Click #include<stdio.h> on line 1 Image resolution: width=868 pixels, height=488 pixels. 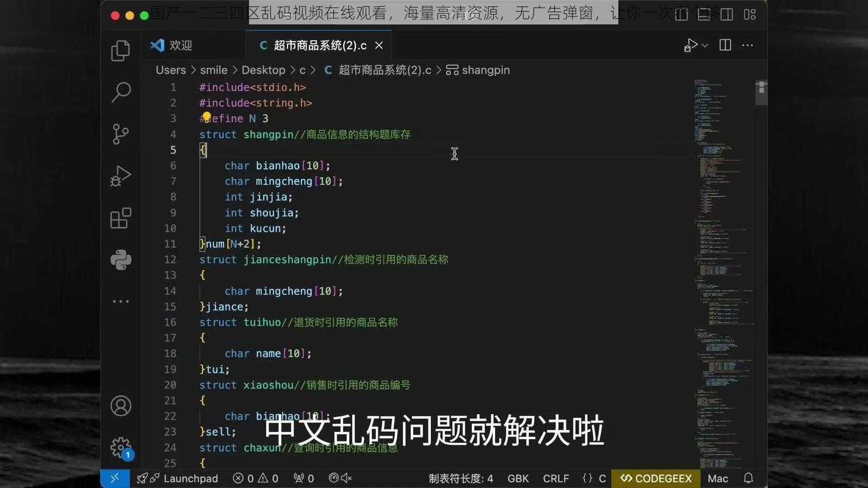[x=252, y=87]
